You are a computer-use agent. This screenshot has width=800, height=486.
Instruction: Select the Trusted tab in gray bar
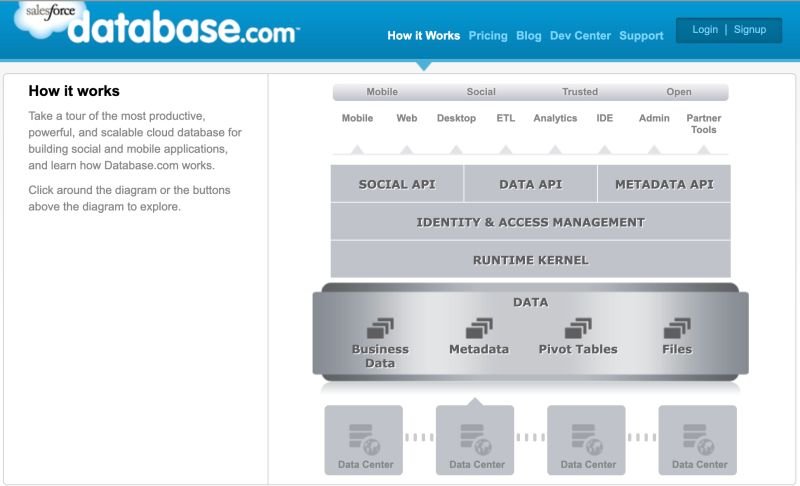pyautogui.click(x=580, y=92)
